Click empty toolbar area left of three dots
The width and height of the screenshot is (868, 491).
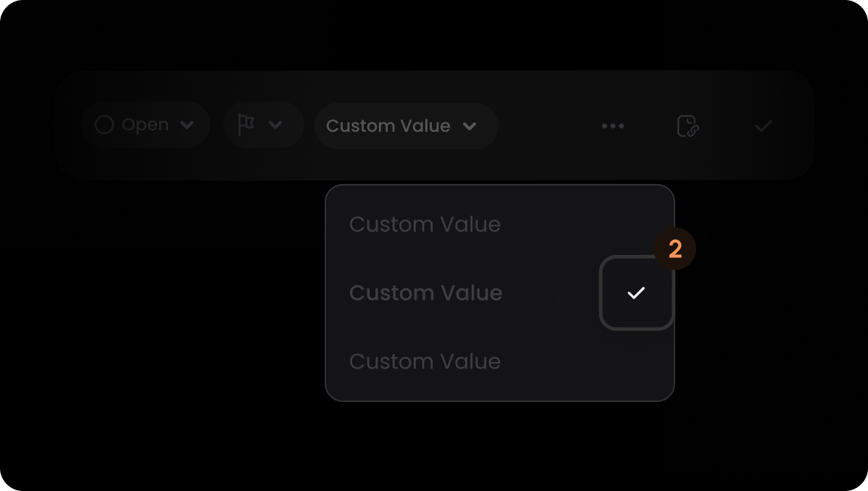coord(548,126)
